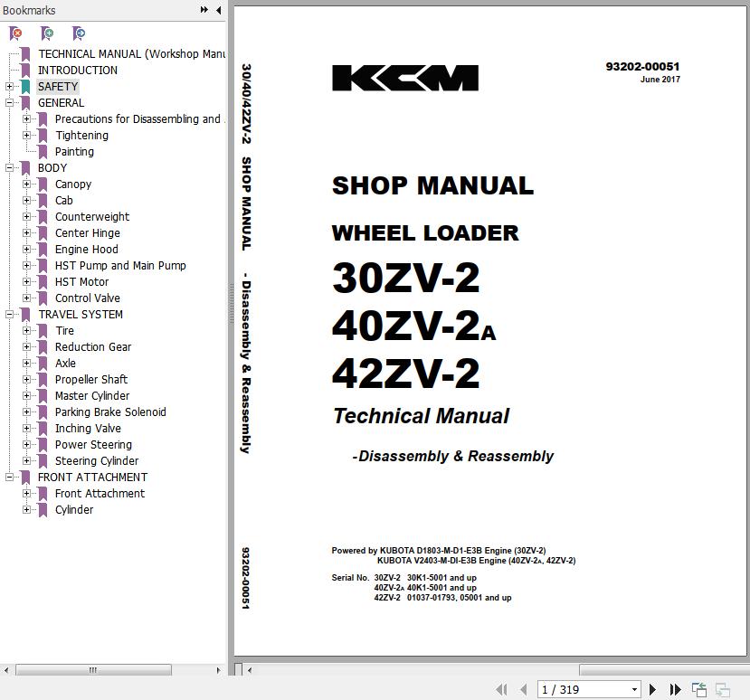Screen dimensions: 750x700
Task: Collapse bookmarks panel using the left arrow
Action: (x=219, y=10)
